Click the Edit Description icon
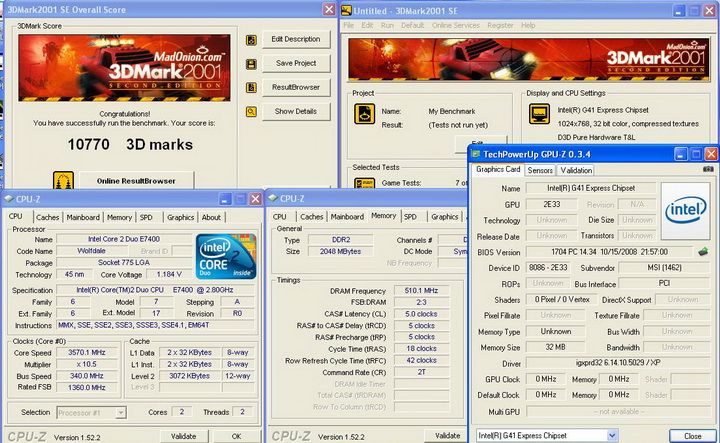 251,40
